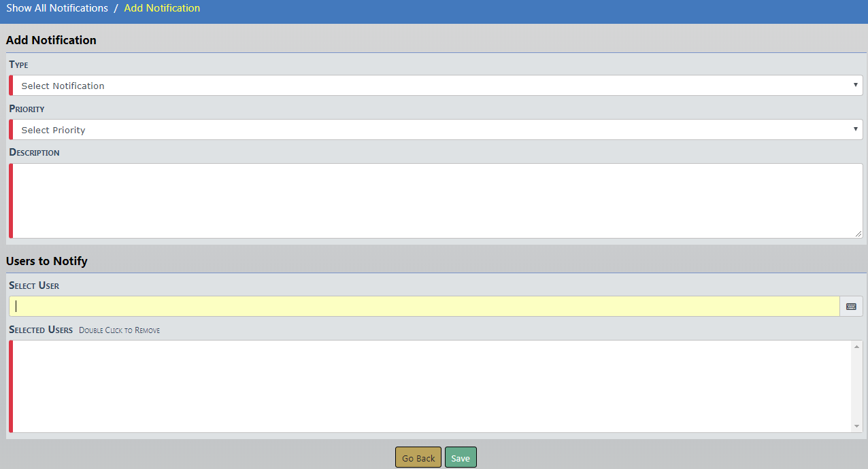This screenshot has width=868, height=469.
Task: Click the Selected Users label
Action: click(x=41, y=330)
